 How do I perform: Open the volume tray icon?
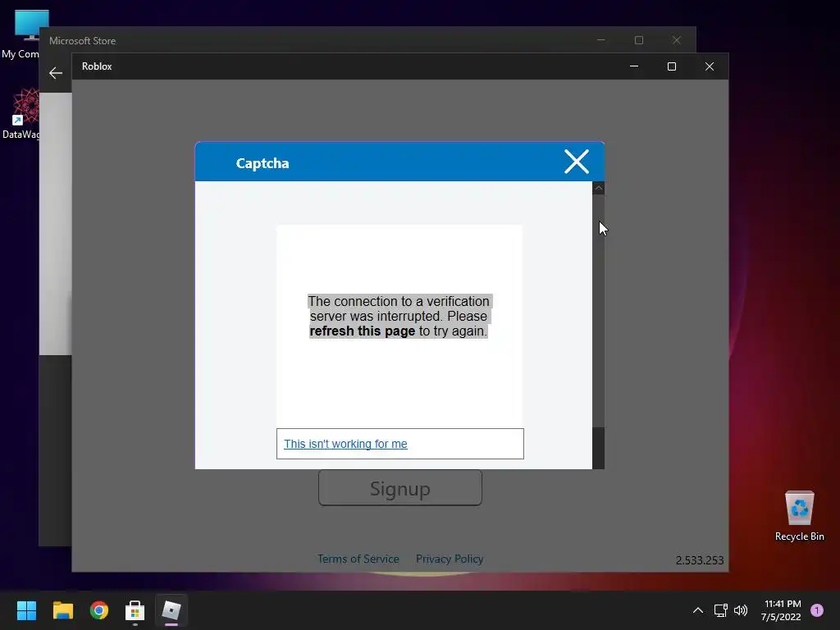pyautogui.click(x=741, y=610)
